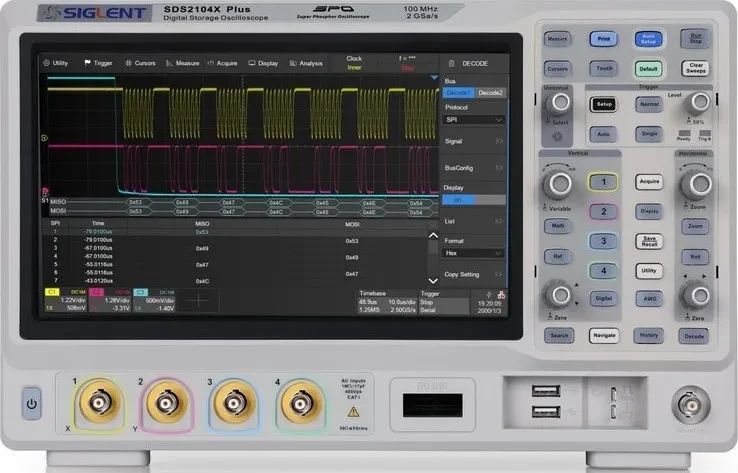
Task: Push the Navigate button
Action: tap(604, 336)
